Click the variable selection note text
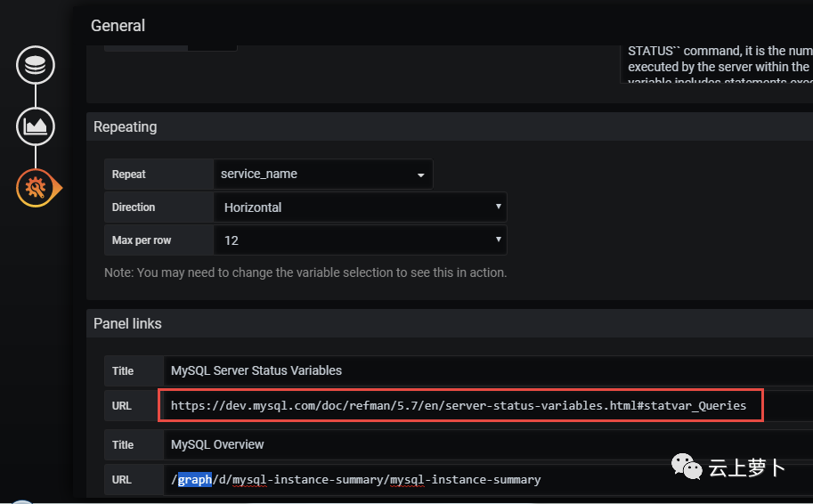813x504 pixels. coord(305,272)
